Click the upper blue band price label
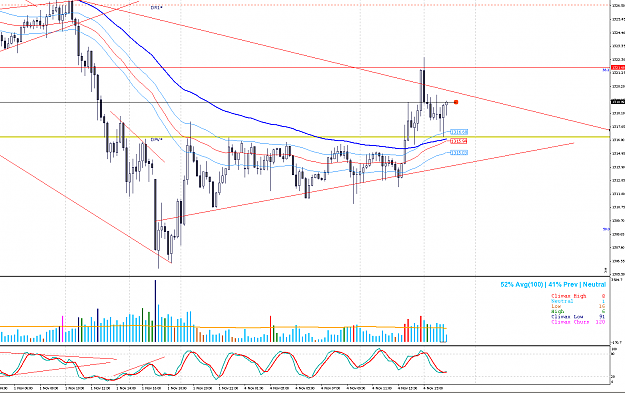Image resolution: width=625 pixels, height=393 pixels. (458, 132)
